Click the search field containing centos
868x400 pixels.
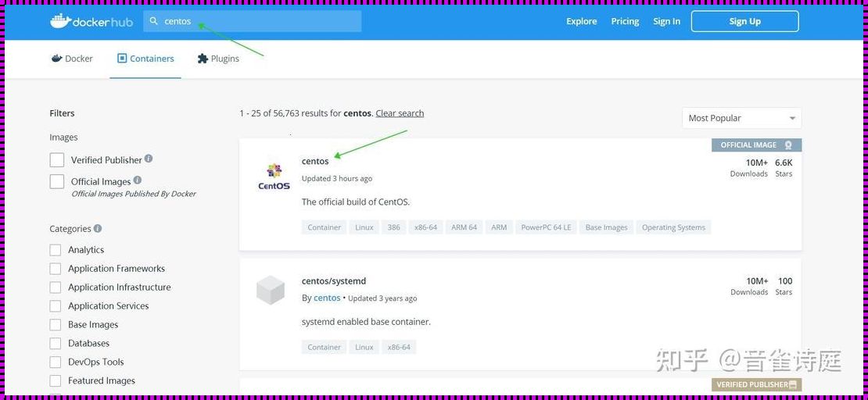pyautogui.click(x=253, y=22)
